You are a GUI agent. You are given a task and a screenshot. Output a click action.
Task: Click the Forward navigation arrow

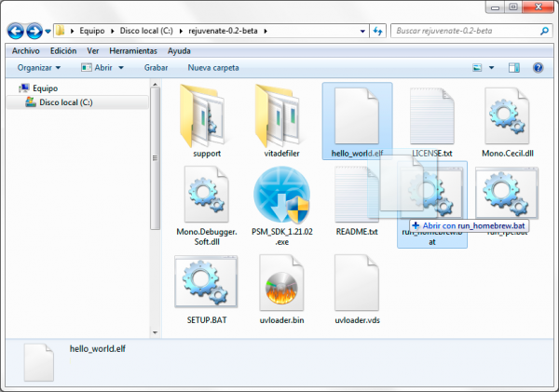pyautogui.click(x=34, y=31)
